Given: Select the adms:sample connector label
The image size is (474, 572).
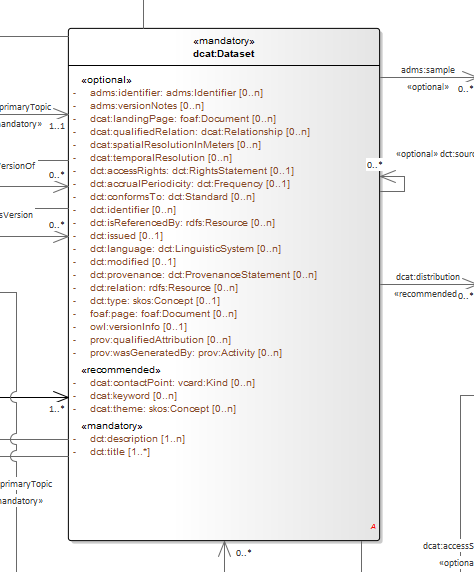Looking at the screenshot, I should coord(428,70).
